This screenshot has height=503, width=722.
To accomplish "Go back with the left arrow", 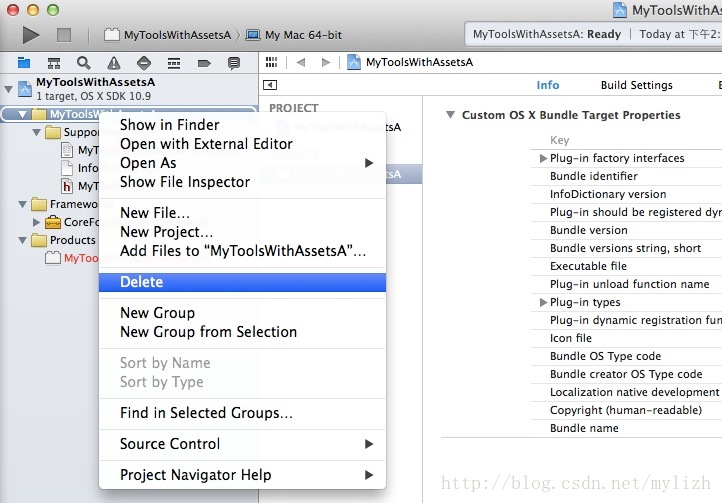I will 301,62.
